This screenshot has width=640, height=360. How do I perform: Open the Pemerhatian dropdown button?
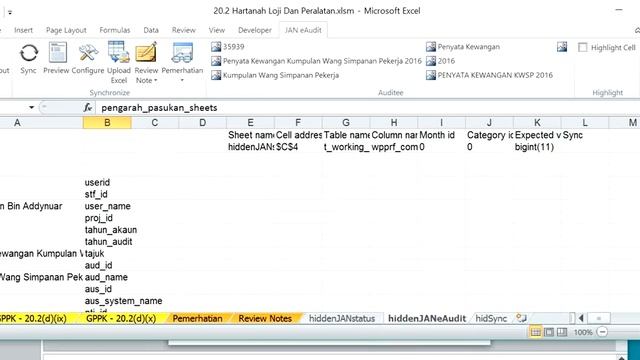(x=182, y=62)
